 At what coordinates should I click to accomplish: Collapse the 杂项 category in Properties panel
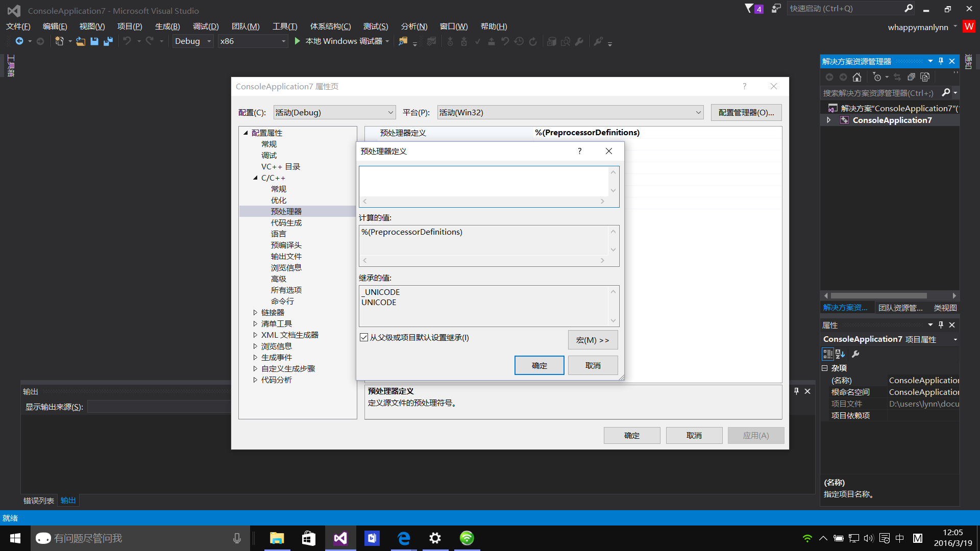(825, 368)
